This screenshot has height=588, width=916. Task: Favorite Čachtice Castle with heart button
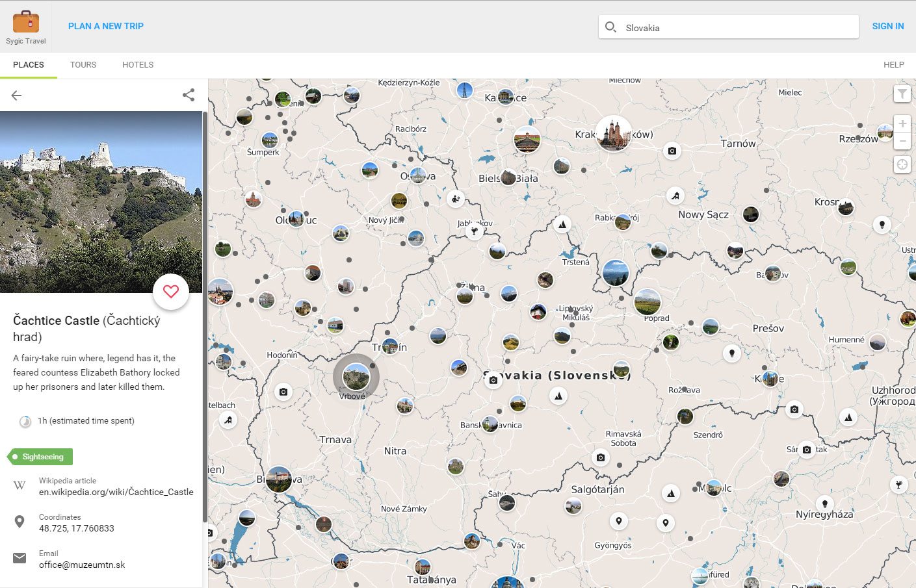[x=171, y=292]
